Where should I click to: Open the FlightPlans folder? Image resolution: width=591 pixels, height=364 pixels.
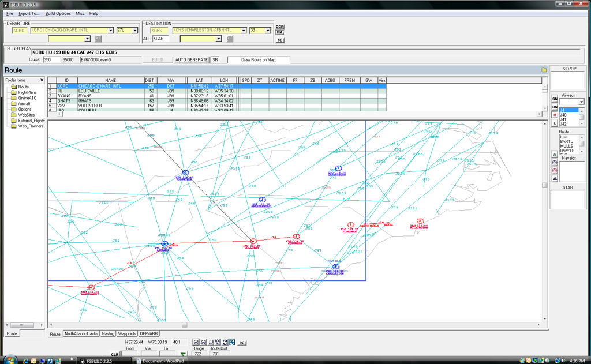coord(27,92)
